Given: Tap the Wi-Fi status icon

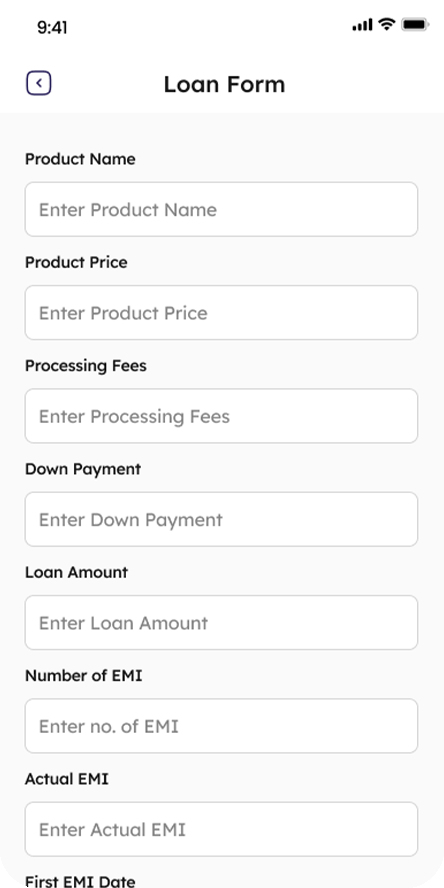Looking at the screenshot, I should tap(387, 24).
